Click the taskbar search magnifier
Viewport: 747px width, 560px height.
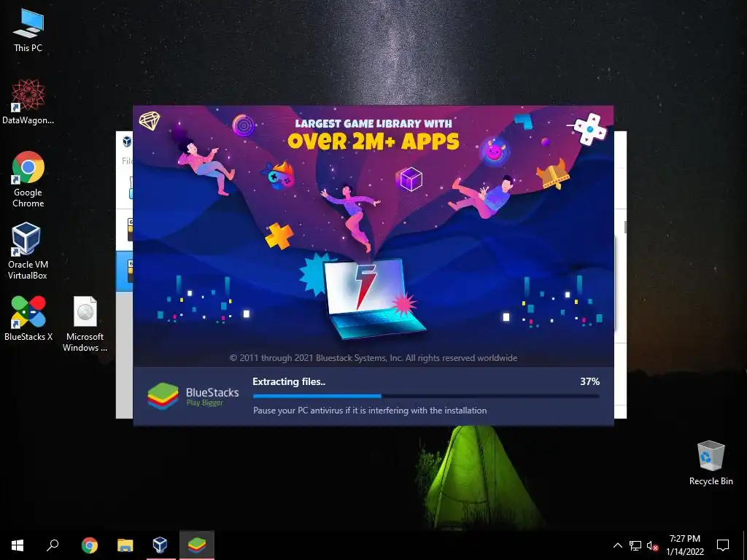tap(53, 545)
